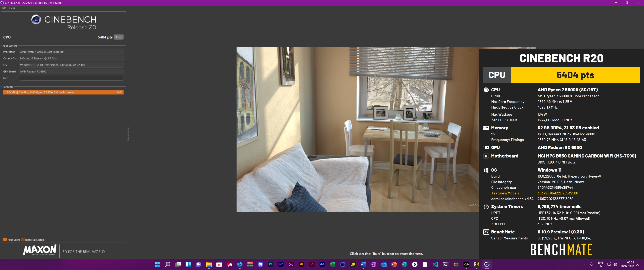Image resolution: width=644 pixels, height=270 pixels.
Task: Open the volume tray icon
Action: click(x=615, y=265)
